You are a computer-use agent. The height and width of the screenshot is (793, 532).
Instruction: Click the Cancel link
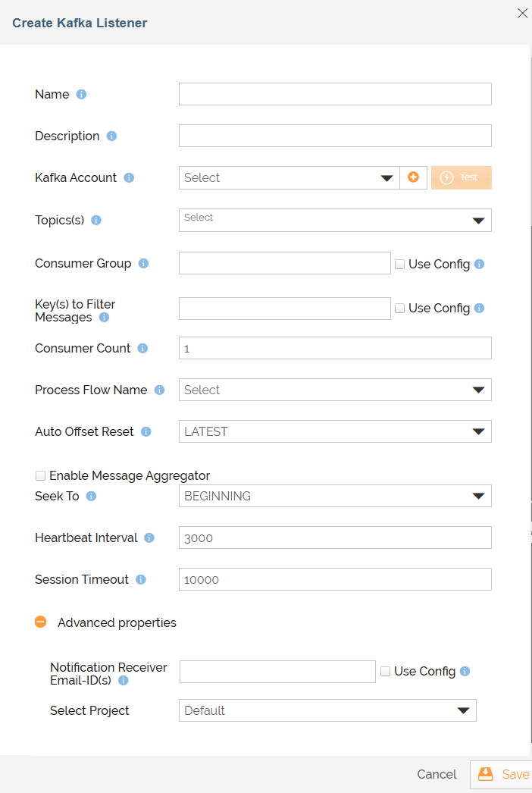click(x=437, y=774)
